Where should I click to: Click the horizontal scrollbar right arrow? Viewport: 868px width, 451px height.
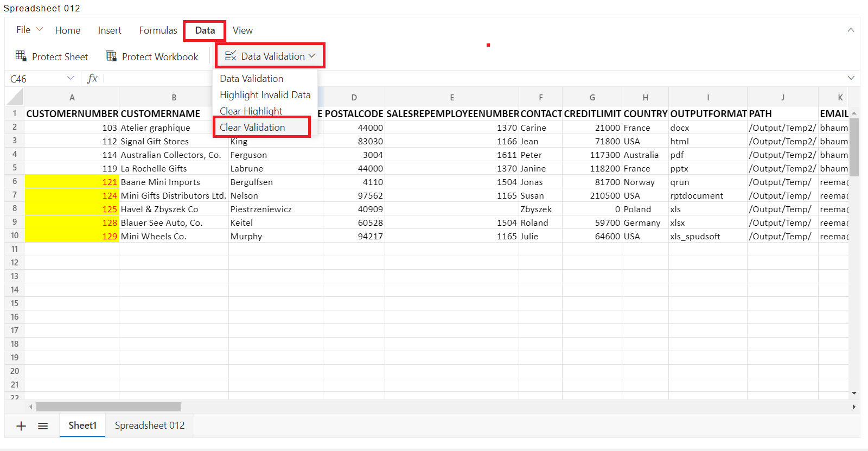pyautogui.click(x=854, y=406)
